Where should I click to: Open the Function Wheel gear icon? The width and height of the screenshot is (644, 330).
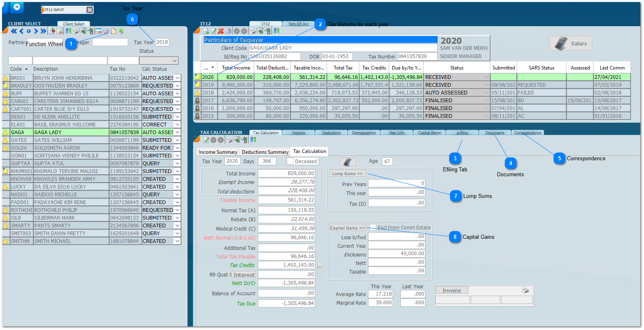(x=106, y=31)
